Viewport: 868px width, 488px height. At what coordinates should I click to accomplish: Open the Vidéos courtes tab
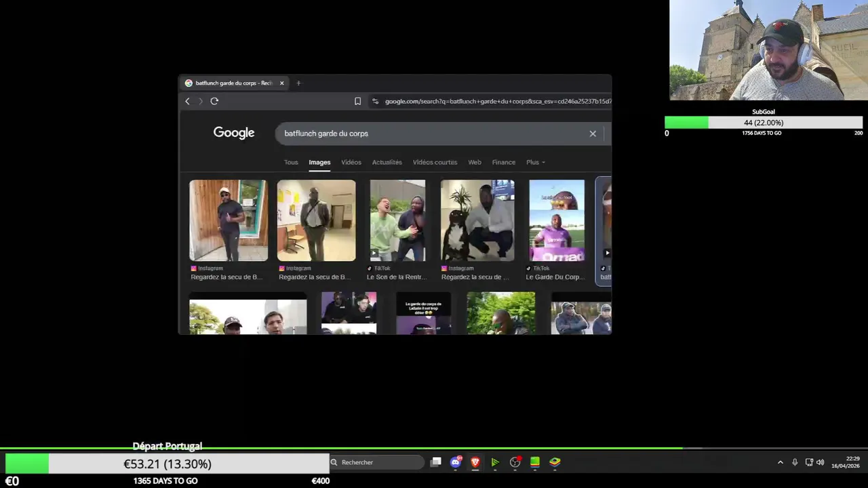click(435, 162)
